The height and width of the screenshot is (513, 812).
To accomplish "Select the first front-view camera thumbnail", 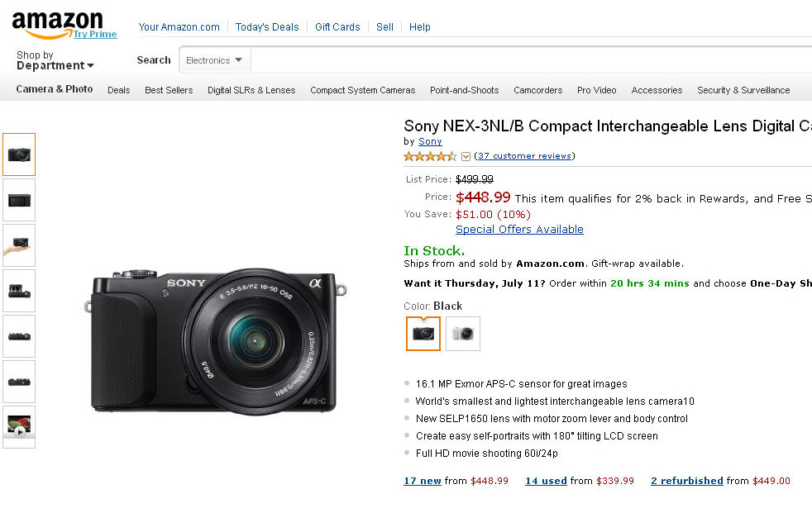I will [x=19, y=154].
